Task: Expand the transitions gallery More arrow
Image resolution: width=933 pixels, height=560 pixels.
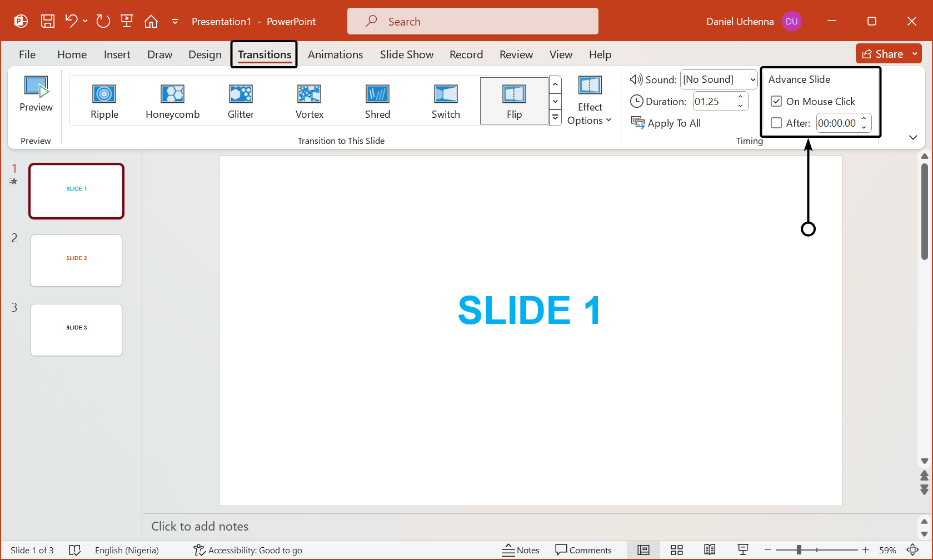Action: click(x=555, y=118)
